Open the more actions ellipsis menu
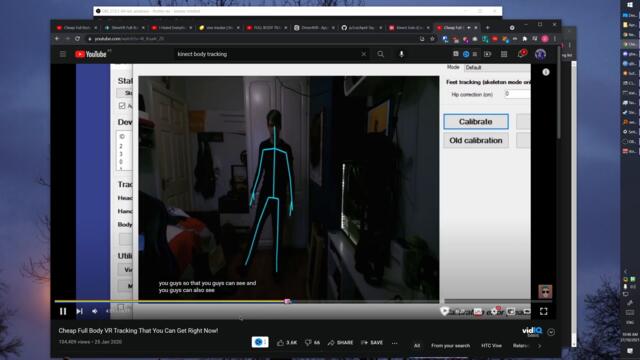640x360 pixels. pyautogui.click(x=395, y=343)
